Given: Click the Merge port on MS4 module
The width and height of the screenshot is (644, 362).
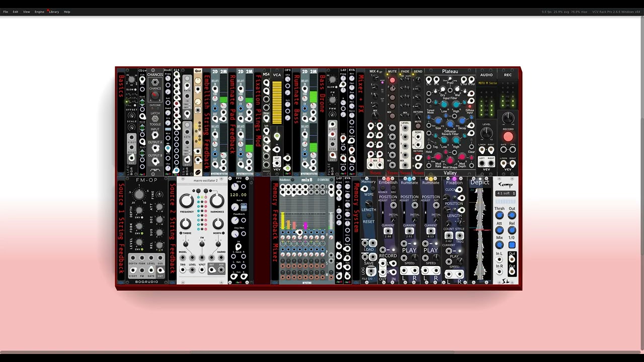Looking at the screenshot, I should [x=266, y=118].
